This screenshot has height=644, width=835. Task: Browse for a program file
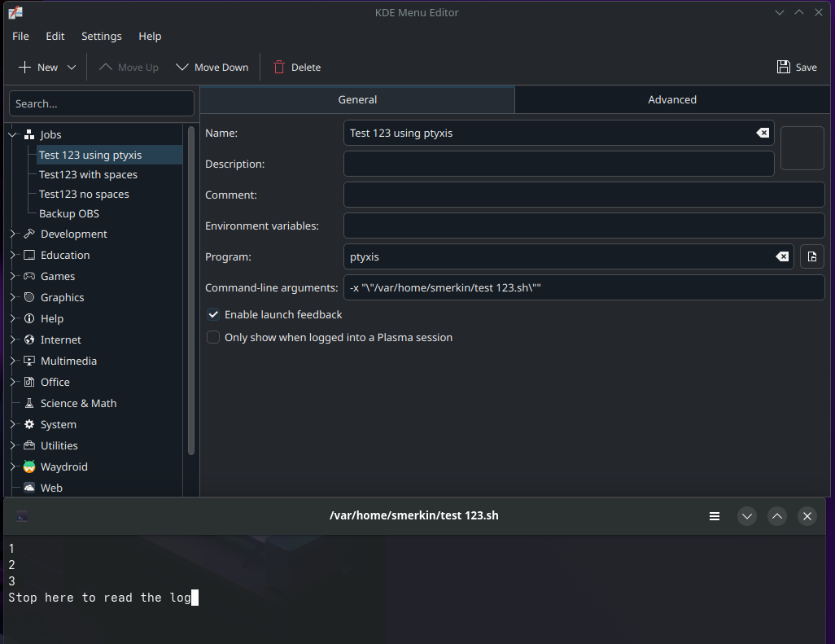point(811,256)
